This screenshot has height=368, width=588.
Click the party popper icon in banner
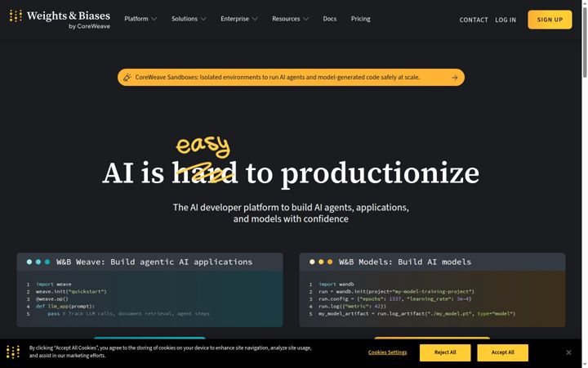pyautogui.click(x=127, y=78)
